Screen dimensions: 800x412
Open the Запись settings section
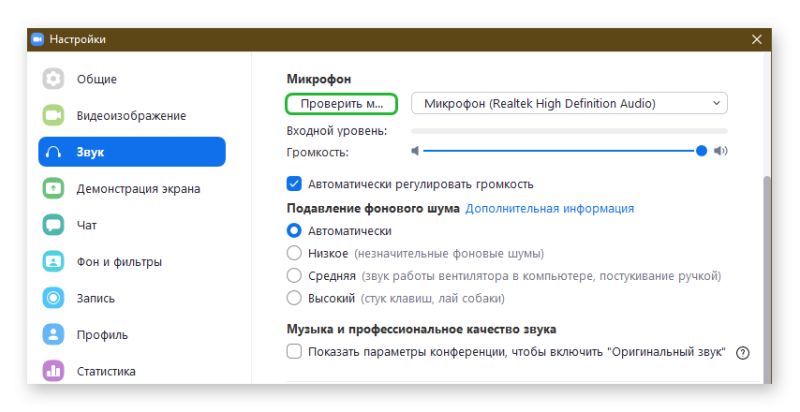click(x=132, y=298)
